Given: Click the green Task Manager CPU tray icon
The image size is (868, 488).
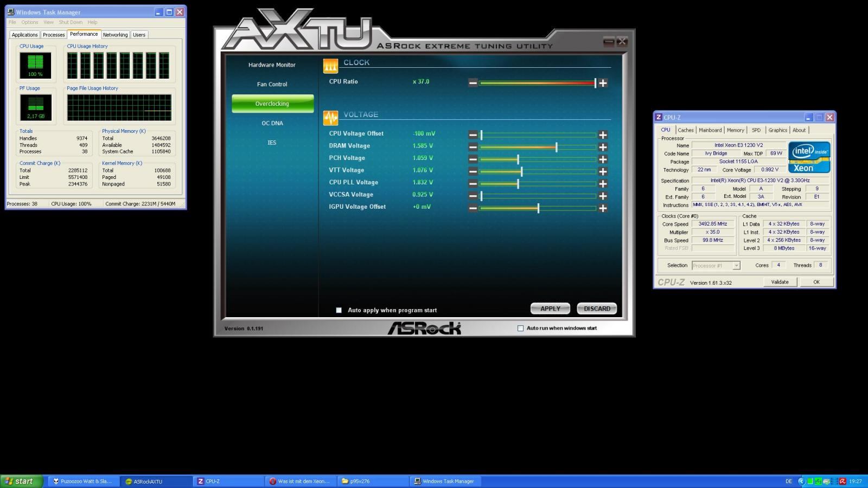Looking at the screenshot, I should click(810, 481).
